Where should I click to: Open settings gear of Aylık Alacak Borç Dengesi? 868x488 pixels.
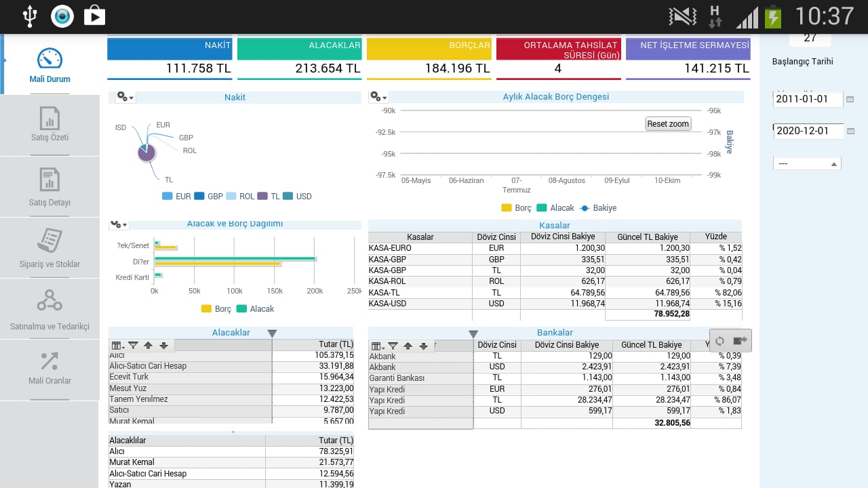[x=378, y=97]
